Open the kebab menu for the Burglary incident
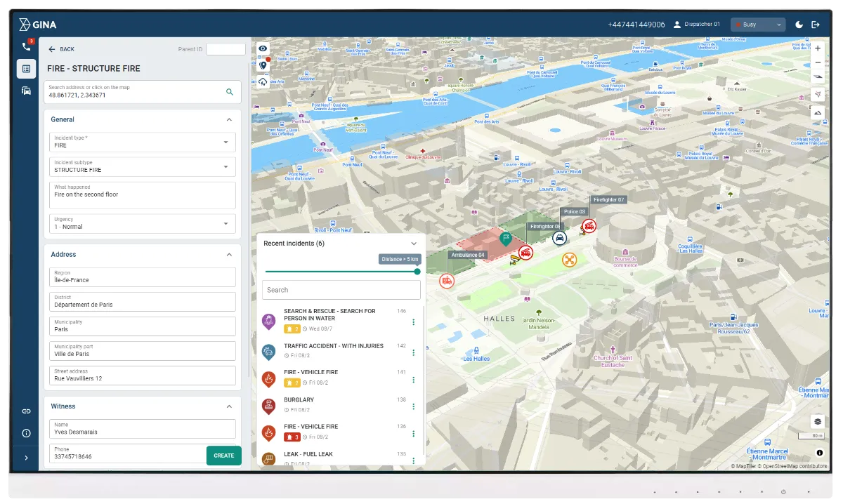Image resolution: width=843 pixels, height=504 pixels. point(414,406)
